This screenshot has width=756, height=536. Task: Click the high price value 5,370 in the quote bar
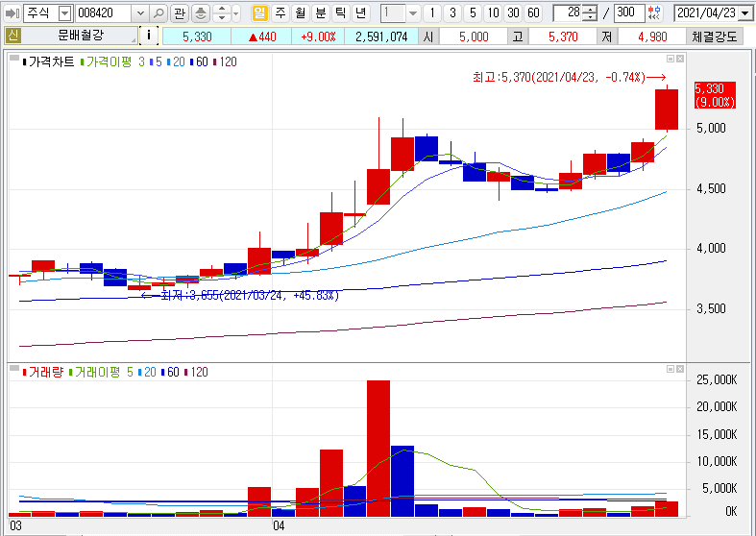point(563,37)
